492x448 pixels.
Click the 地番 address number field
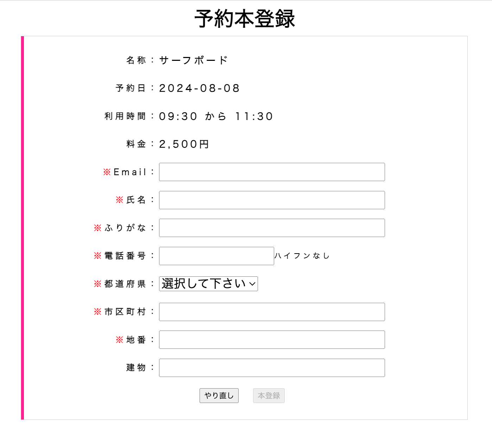272,339
